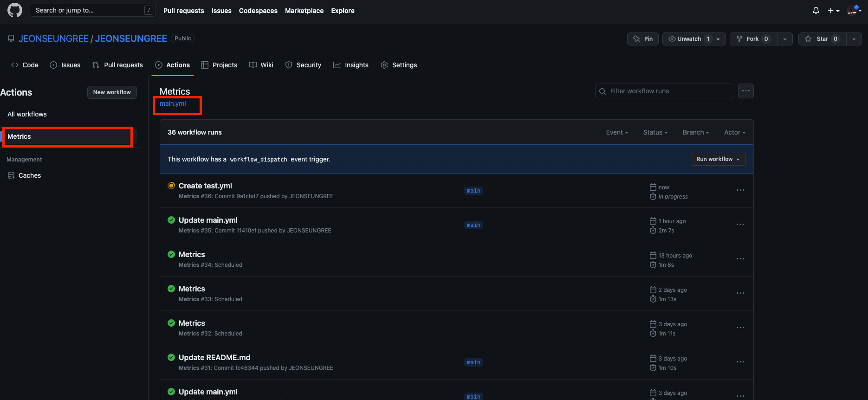Open options for Update README.md run

click(x=740, y=362)
